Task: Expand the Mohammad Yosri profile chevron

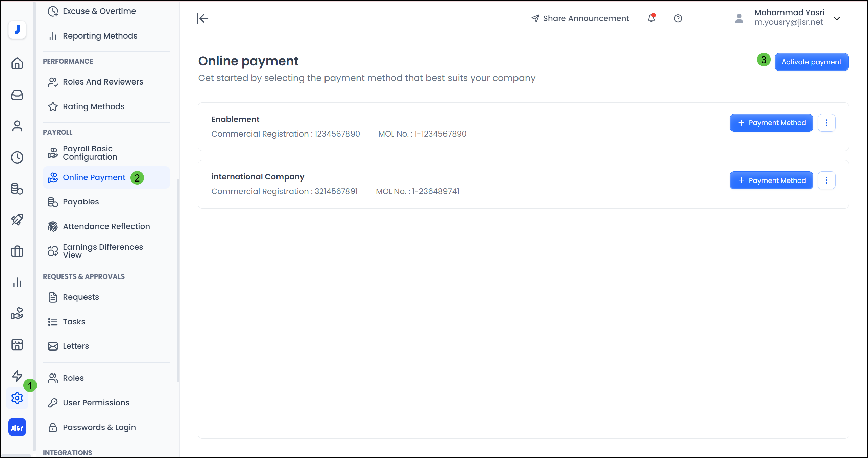Action: pyautogui.click(x=837, y=18)
